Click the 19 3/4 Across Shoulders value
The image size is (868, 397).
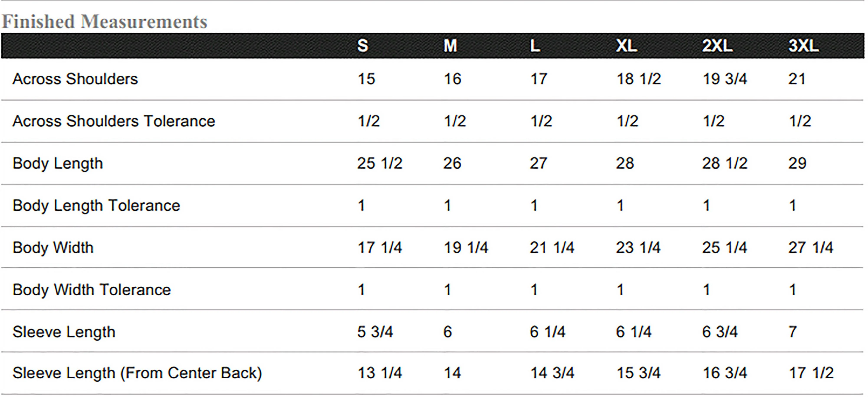tap(725, 79)
